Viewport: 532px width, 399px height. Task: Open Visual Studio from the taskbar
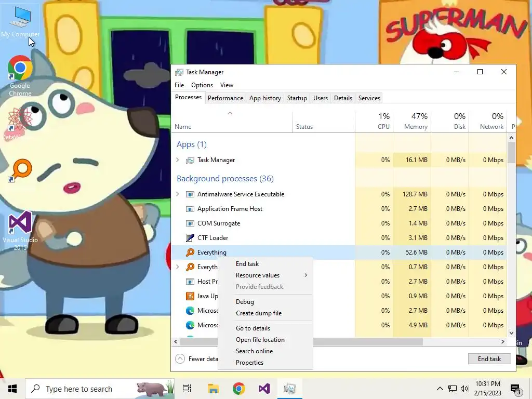click(x=264, y=389)
